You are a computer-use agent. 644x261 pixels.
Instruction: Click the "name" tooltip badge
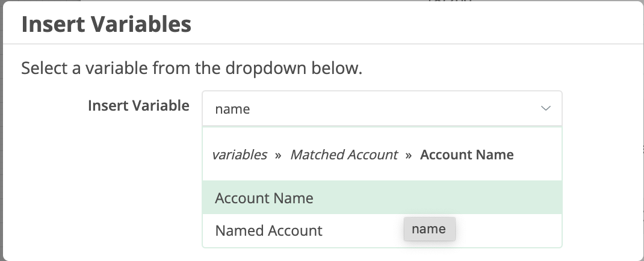click(x=429, y=229)
